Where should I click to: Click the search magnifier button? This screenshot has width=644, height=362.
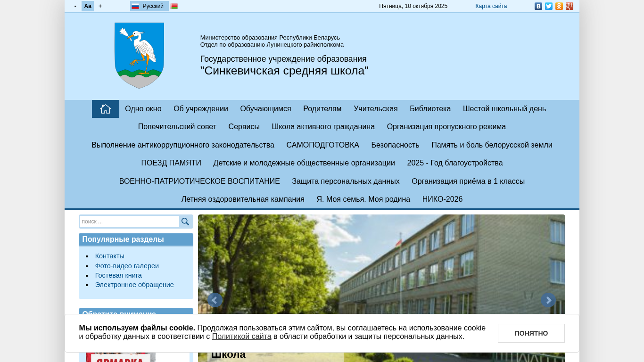pyautogui.click(x=185, y=222)
